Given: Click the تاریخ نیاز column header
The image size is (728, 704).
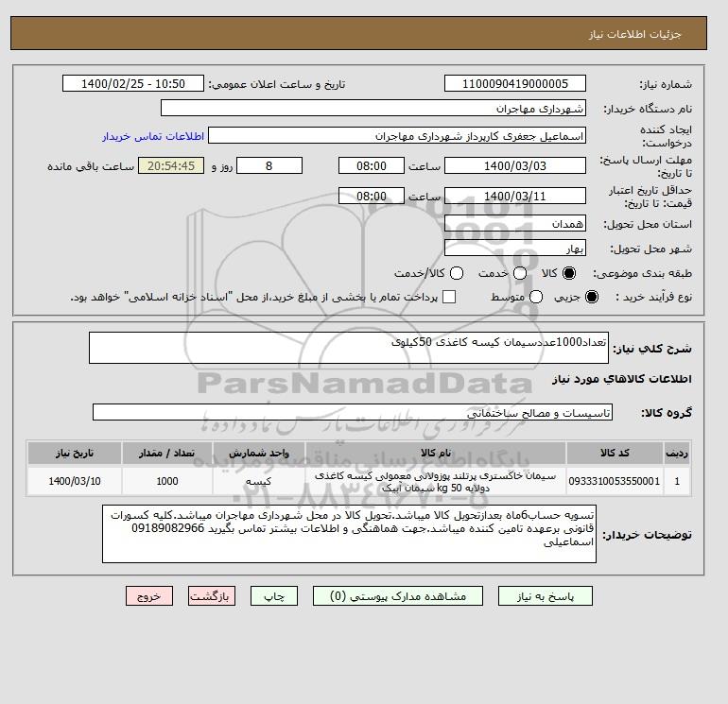Looking at the screenshot, I should [75, 453].
